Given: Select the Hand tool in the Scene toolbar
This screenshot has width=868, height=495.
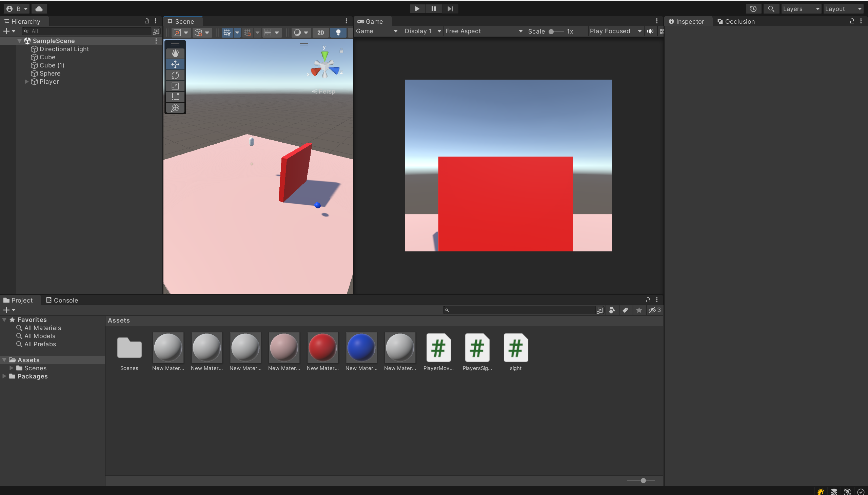Looking at the screenshot, I should (176, 53).
